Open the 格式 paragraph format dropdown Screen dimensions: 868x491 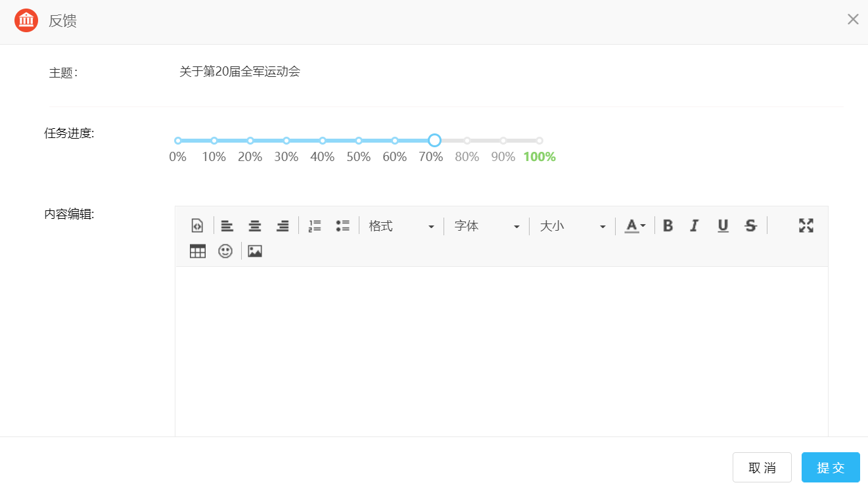click(401, 225)
